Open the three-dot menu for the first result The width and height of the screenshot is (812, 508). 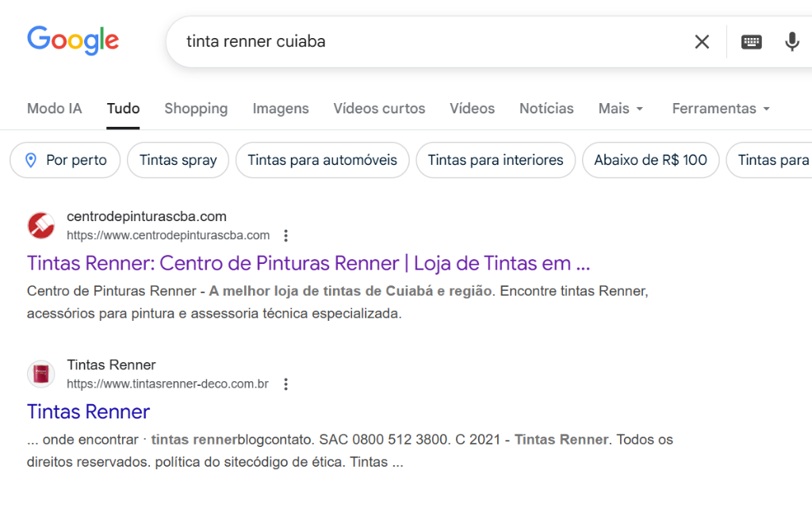tap(285, 235)
